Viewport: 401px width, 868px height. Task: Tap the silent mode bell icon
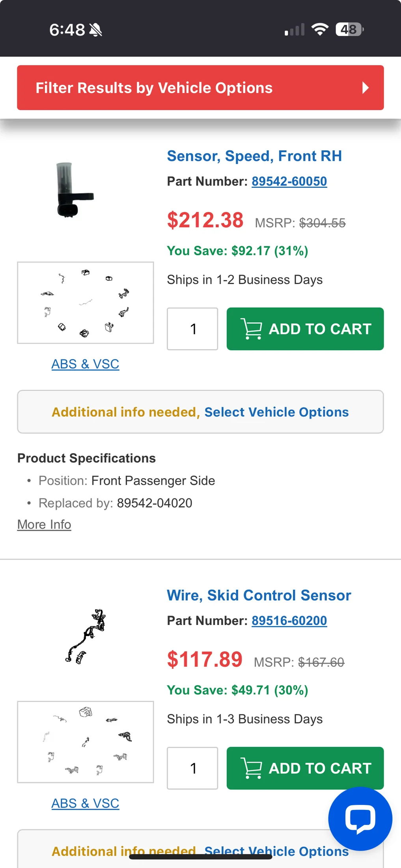[95, 30]
